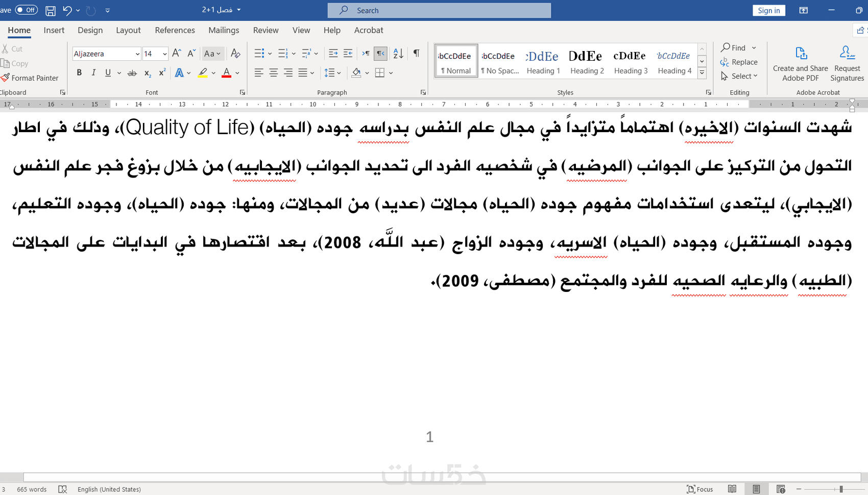Image resolution: width=868 pixels, height=495 pixels.
Task: Switch to the Acrobat tab
Action: tap(369, 30)
